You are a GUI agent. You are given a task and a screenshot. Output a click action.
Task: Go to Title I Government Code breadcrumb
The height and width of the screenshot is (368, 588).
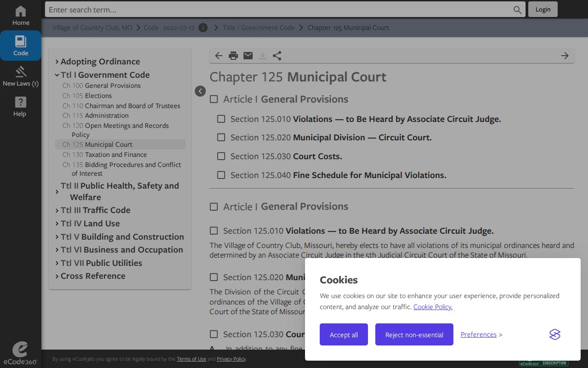point(259,28)
